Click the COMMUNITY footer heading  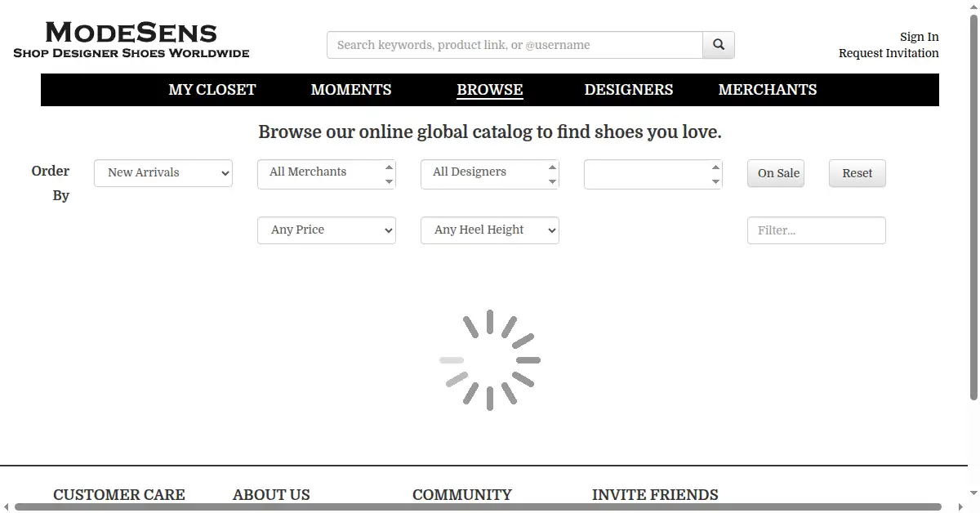coord(462,495)
